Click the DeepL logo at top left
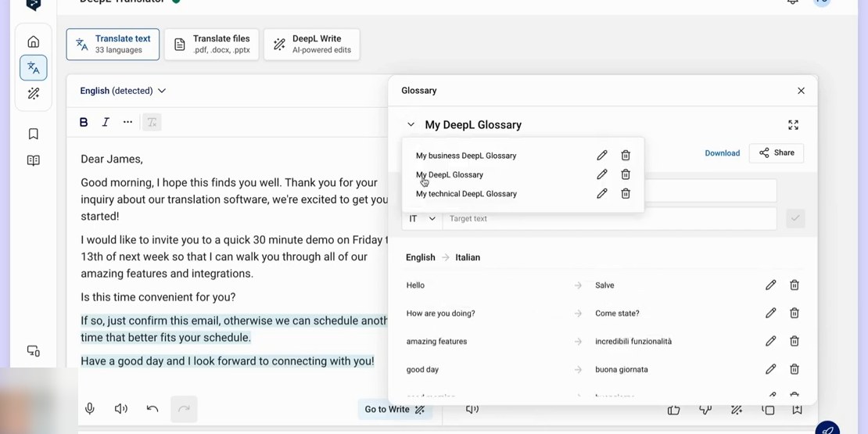868x434 pixels. (x=34, y=5)
